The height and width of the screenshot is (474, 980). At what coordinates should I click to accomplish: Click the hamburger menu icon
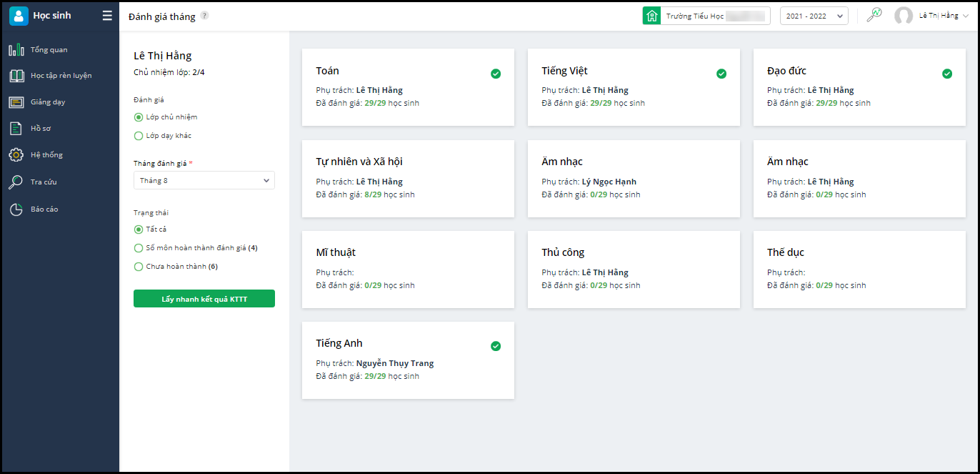click(107, 16)
